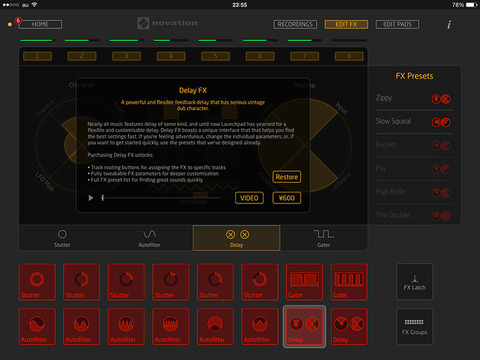Select the EDIT FX mode

tap(346, 24)
